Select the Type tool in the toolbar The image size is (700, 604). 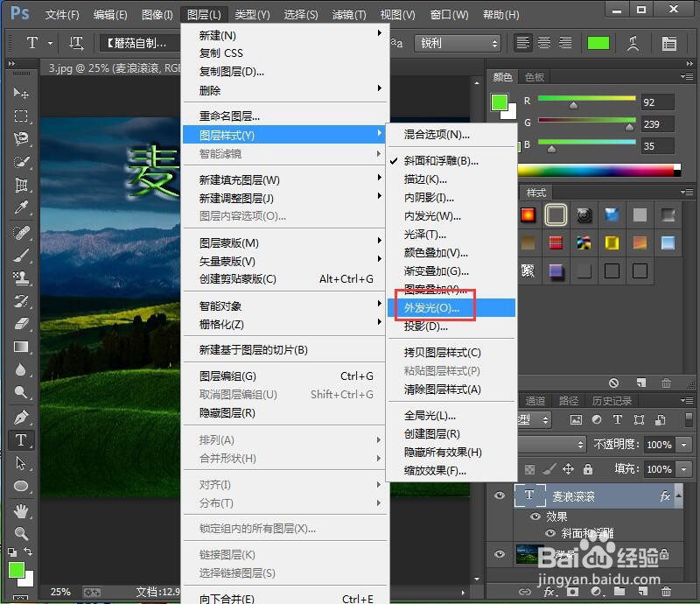21,440
